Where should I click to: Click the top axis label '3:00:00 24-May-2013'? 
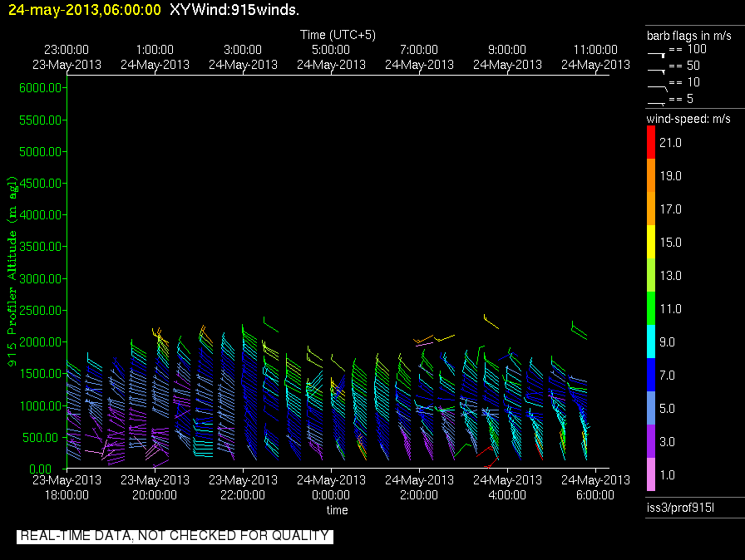click(x=243, y=57)
